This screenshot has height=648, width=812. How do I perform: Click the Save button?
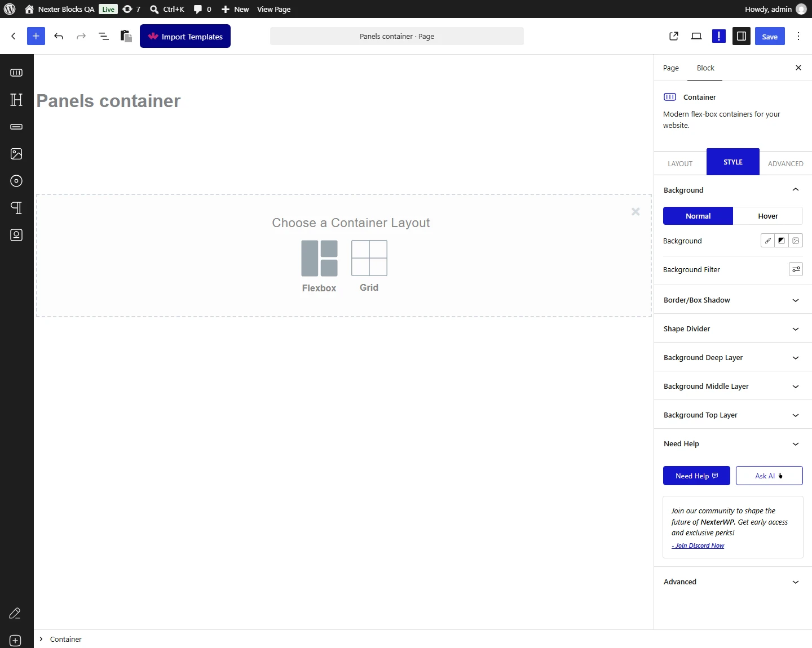(770, 36)
